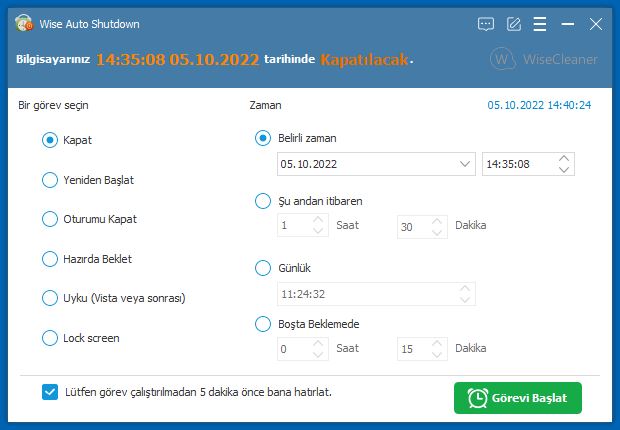Open the feedback chat bubble icon
Screen dimensions: 620x430
(x=486, y=24)
